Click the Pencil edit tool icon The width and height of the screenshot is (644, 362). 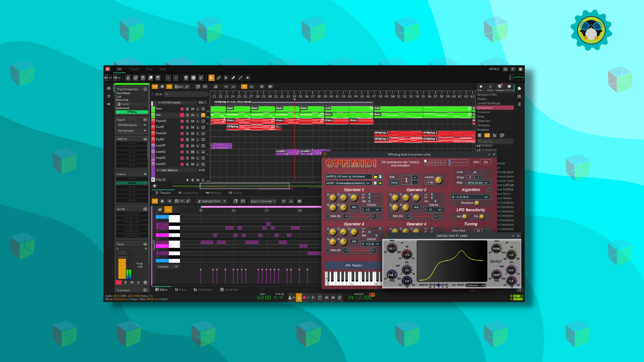pyautogui.click(x=218, y=78)
